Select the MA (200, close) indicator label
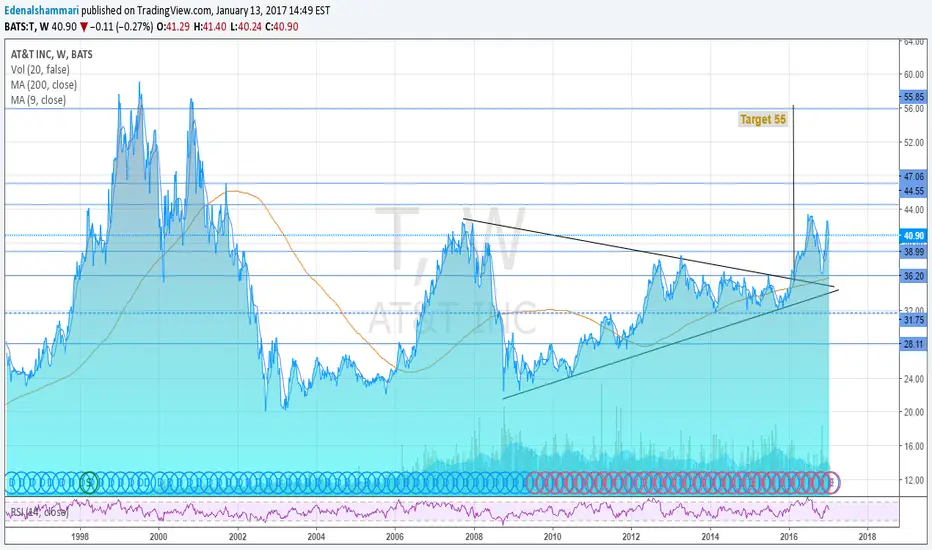Image resolution: width=932 pixels, height=550 pixels. [43, 84]
